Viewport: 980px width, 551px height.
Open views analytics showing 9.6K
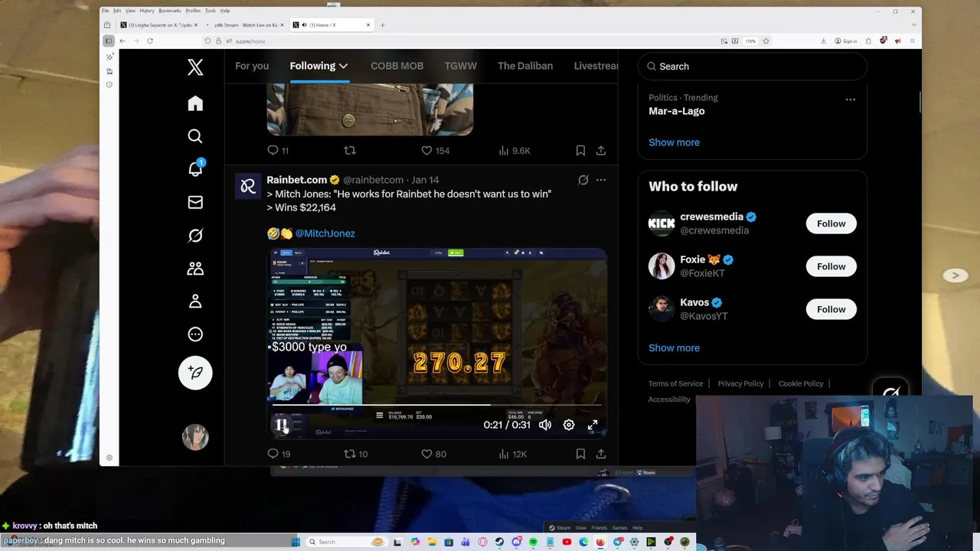coord(514,151)
